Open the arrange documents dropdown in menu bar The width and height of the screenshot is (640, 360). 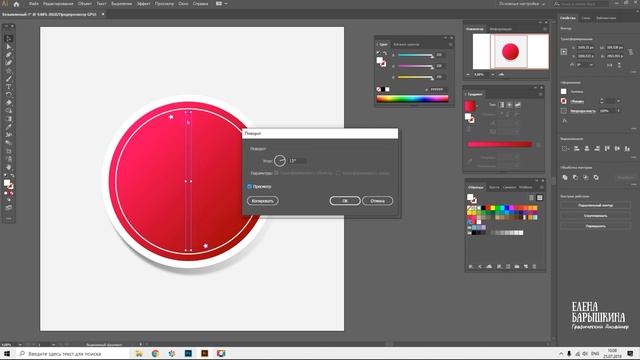tap(222, 4)
